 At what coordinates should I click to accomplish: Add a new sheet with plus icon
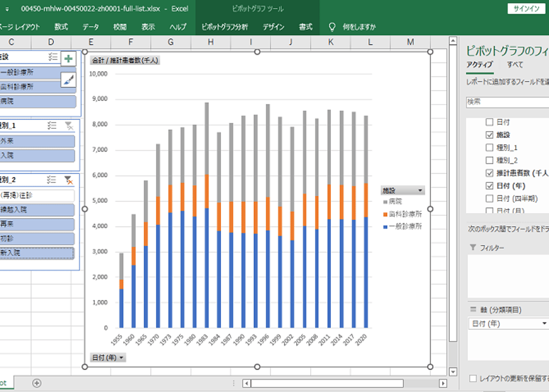pos(37,383)
